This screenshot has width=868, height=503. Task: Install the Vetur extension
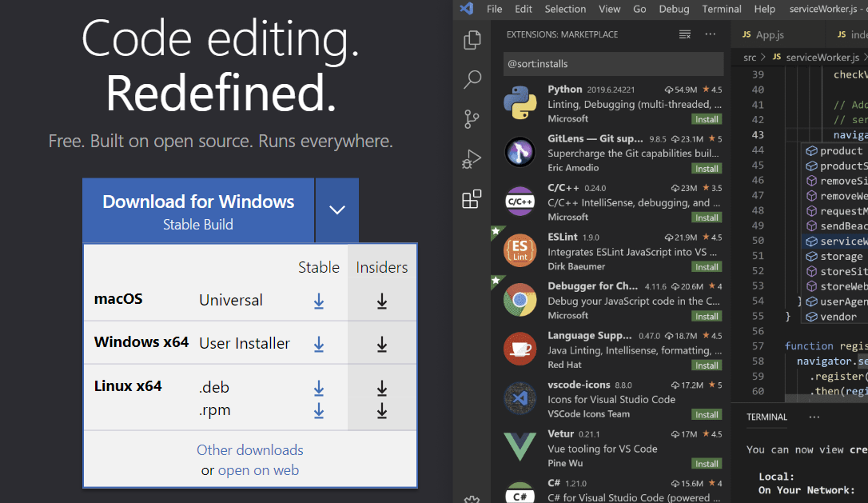point(707,464)
